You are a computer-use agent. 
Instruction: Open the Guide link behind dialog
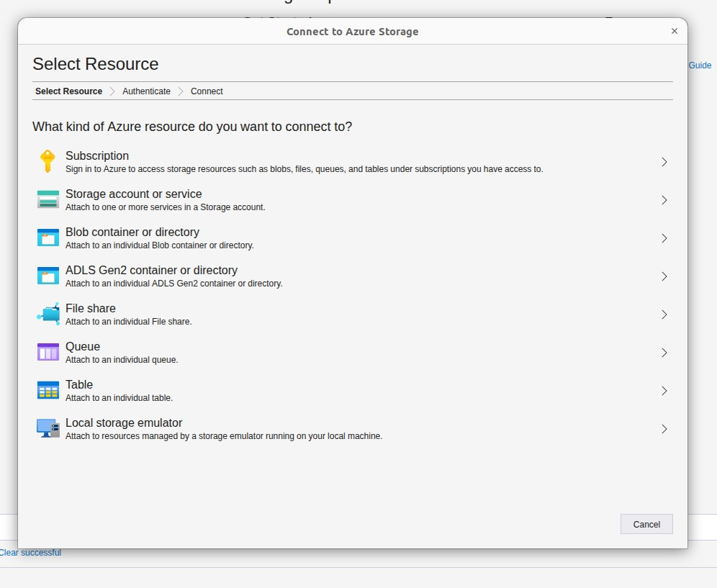tap(700, 65)
